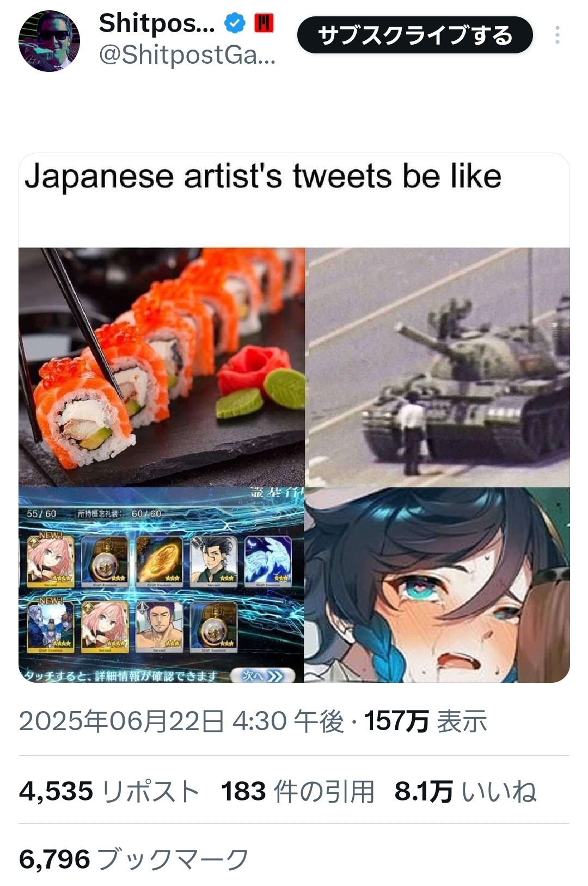View the 183 件の引用 quotes list
The width and height of the screenshot is (588, 886).
point(298,791)
